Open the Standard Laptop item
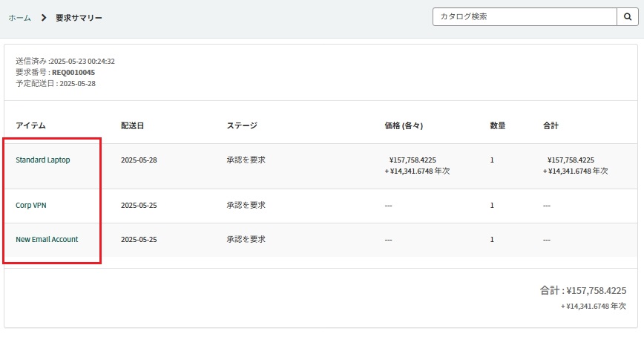This screenshot has height=337, width=644. tap(43, 160)
